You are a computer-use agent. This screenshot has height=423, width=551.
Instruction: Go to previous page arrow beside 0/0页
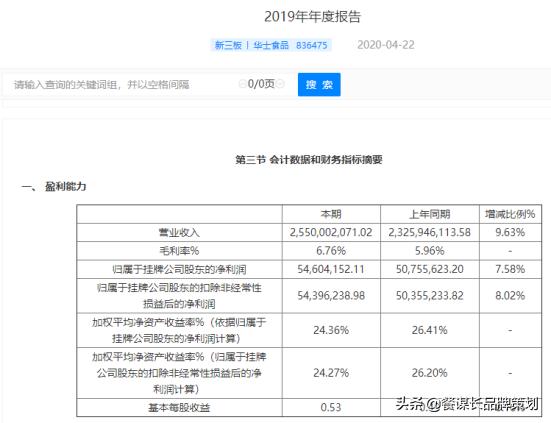coord(242,84)
